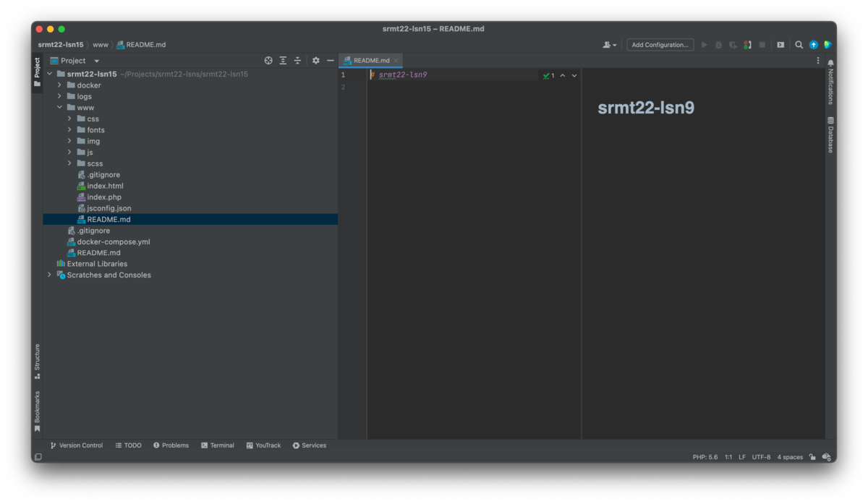Select jsconfig.json in project tree

104,208
